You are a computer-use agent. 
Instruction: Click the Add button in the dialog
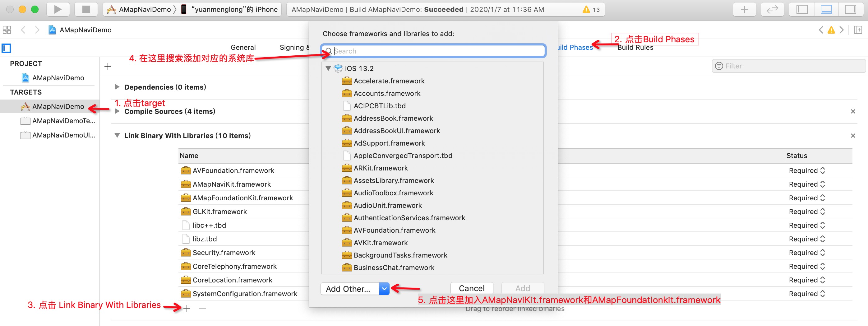pos(523,289)
